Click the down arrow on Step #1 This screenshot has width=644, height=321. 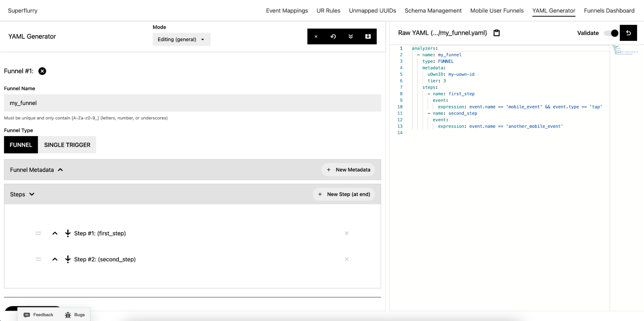[x=68, y=233]
